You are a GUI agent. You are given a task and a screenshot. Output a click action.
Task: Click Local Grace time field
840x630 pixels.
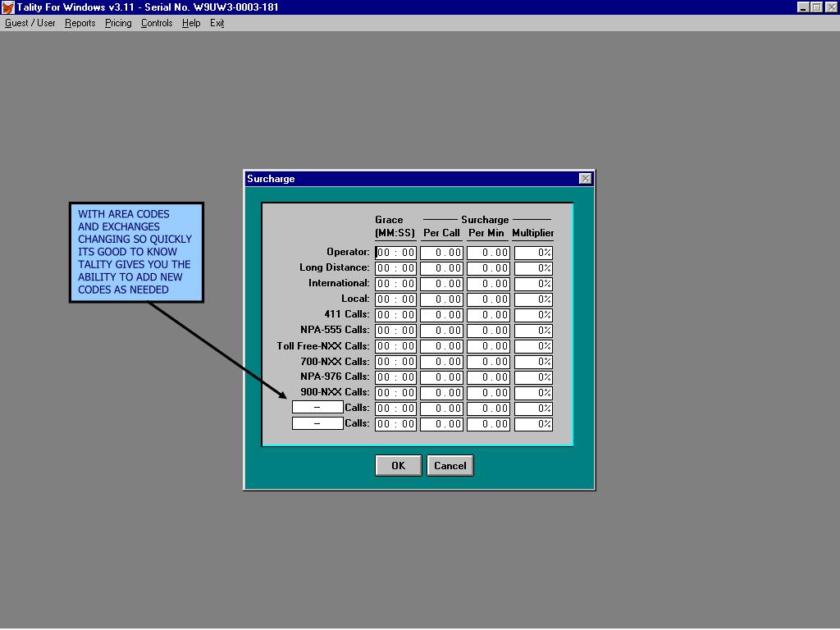(x=396, y=299)
